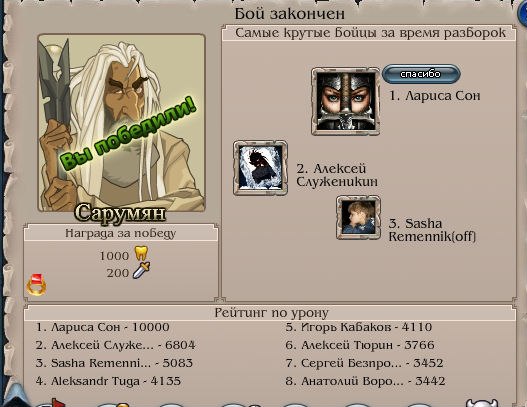Click the "3. Sasha Remennik(off)" name label
The image size is (527, 407).
432,230
